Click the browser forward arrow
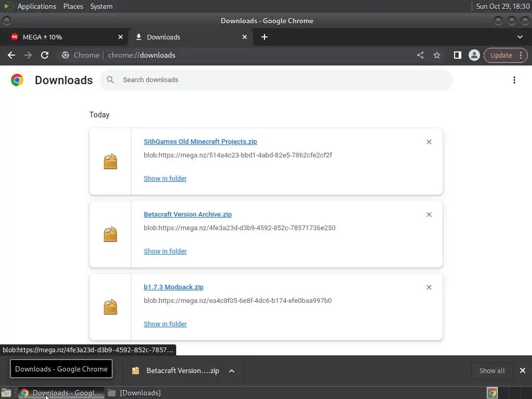532x399 pixels. pos(28,55)
